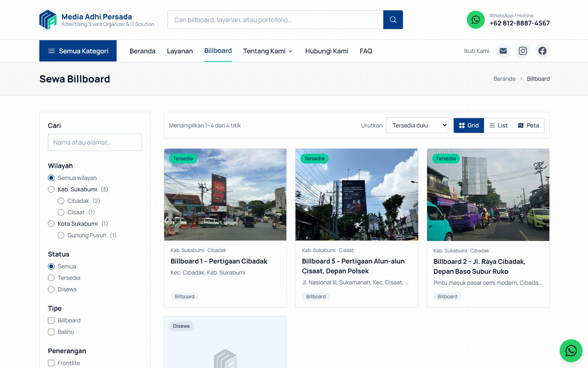The height and width of the screenshot is (368, 588).
Task: Click the search magnifier button
Action: 393,20
